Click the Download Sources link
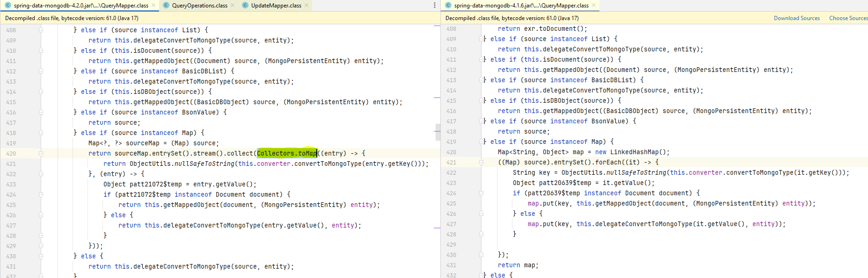 tap(796, 18)
